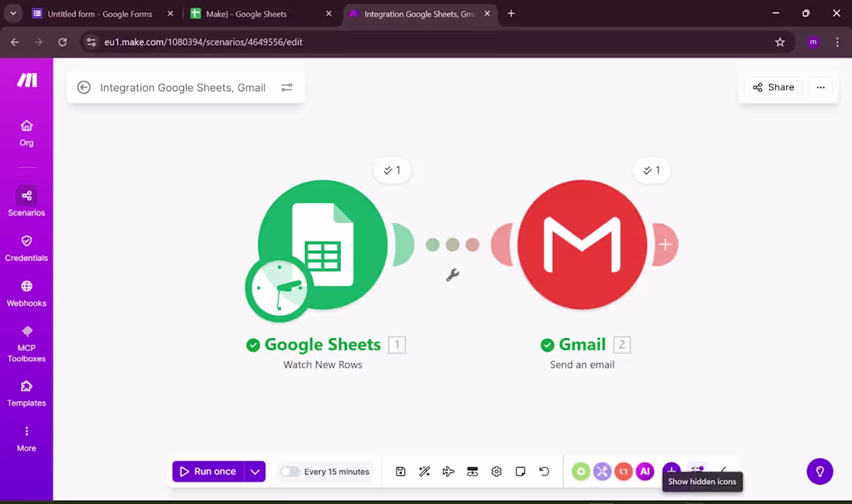Image resolution: width=852 pixels, height=504 pixels.
Task: Open the help lightbulb button
Action: click(820, 471)
